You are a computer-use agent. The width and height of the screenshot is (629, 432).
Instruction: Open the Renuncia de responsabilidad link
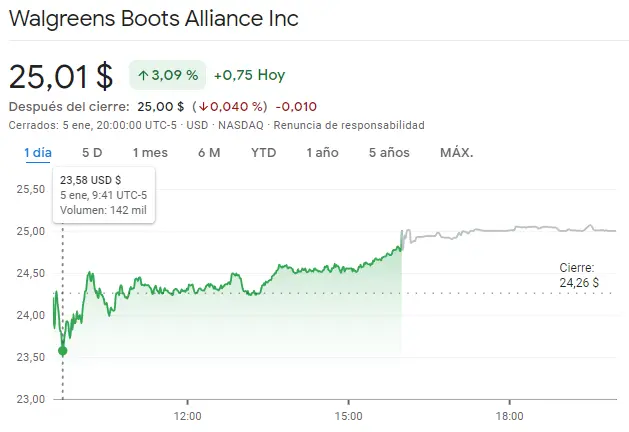348,125
